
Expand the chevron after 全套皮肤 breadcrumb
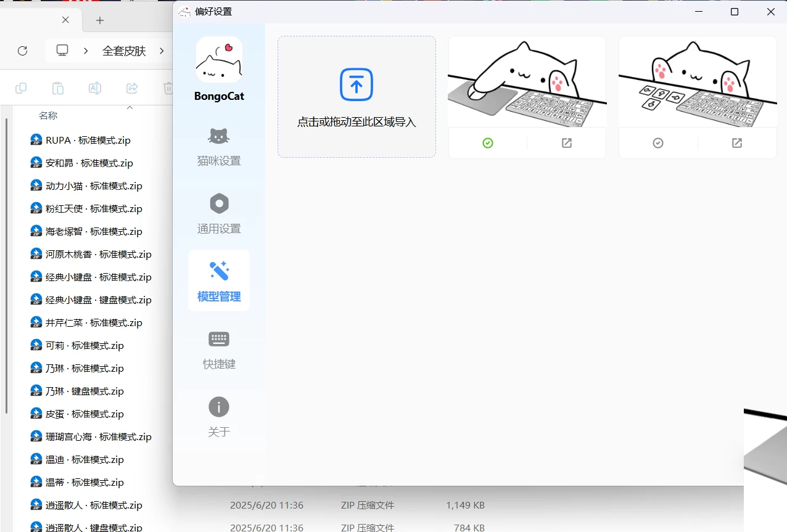162,51
